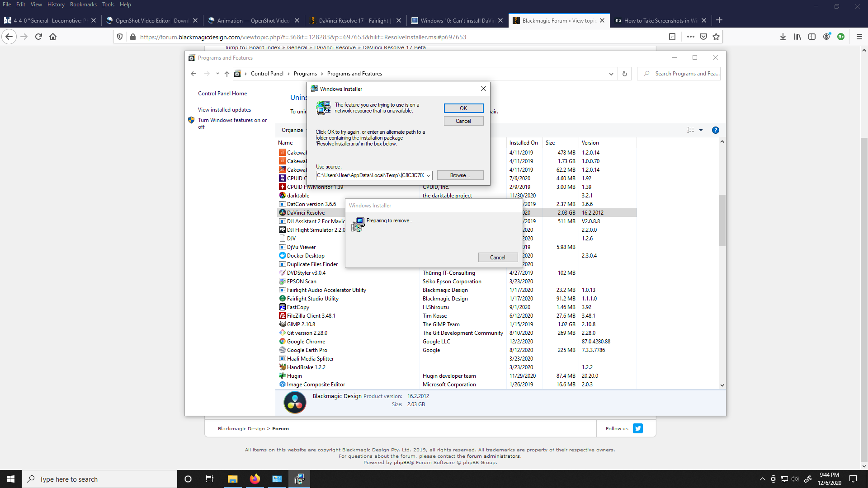Click OK in Windows Installer dialog
The height and width of the screenshot is (488, 868).
463,108
